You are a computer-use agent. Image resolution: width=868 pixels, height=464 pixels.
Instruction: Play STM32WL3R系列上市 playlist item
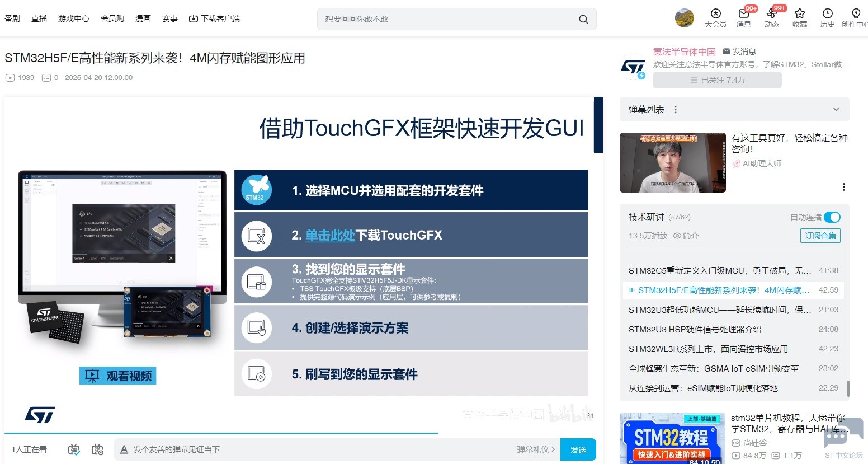pos(733,349)
